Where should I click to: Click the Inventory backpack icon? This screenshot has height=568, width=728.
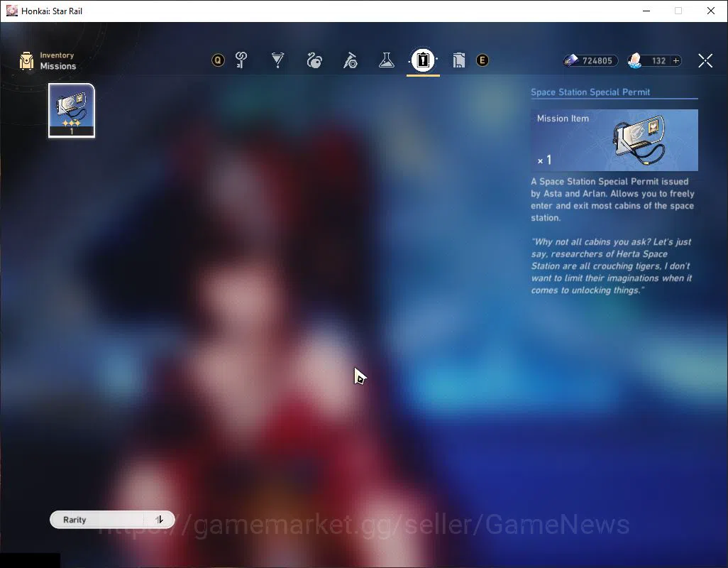click(x=26, y=61)
